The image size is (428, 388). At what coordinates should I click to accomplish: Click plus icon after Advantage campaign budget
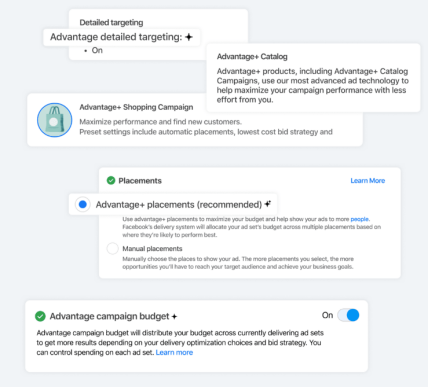[x=174, y=317]
